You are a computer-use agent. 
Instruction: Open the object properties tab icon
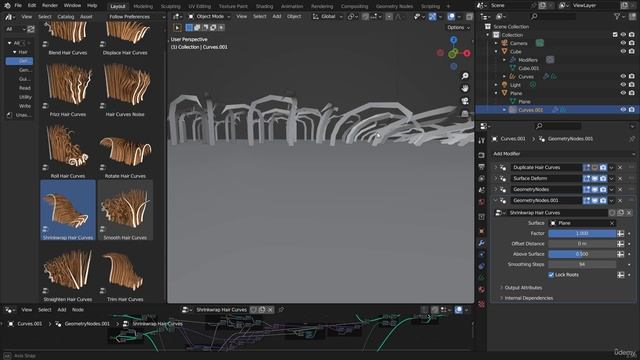482,231
